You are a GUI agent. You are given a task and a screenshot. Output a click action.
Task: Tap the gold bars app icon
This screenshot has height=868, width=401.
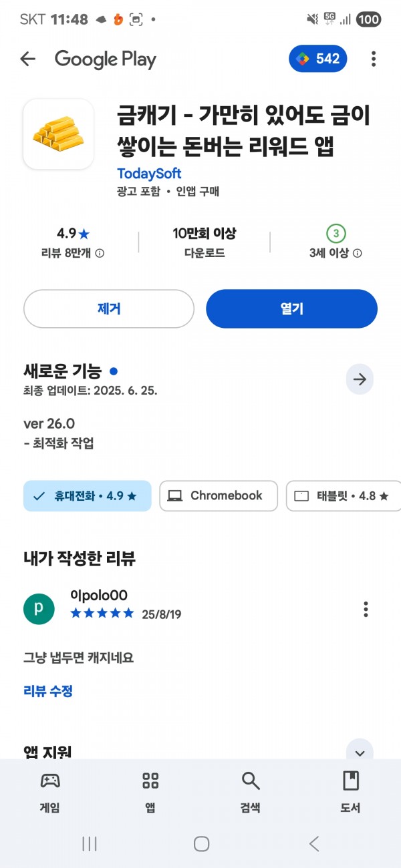point(58,134)
